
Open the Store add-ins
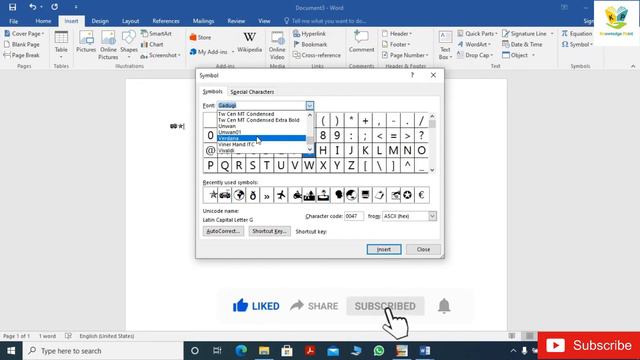(200, 37)
